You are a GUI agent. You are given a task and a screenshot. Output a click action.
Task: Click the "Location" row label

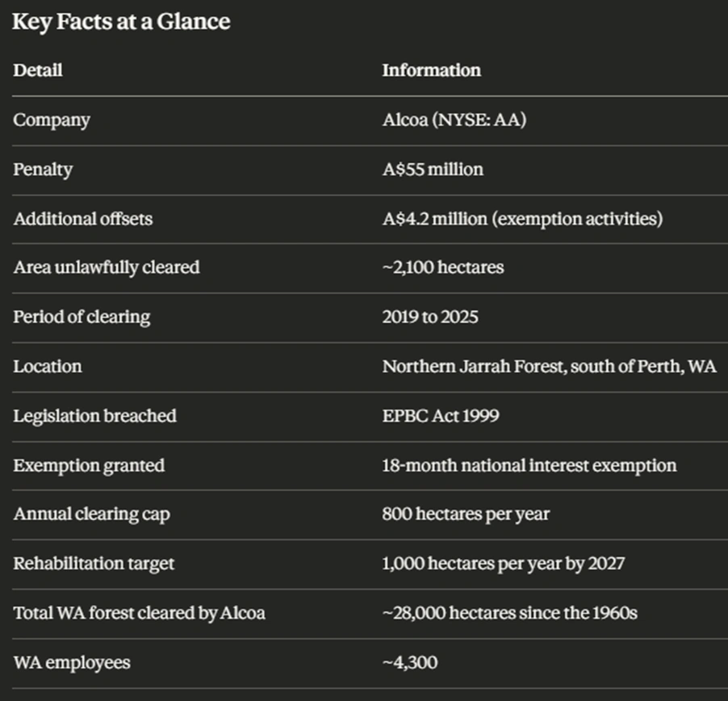48,367
